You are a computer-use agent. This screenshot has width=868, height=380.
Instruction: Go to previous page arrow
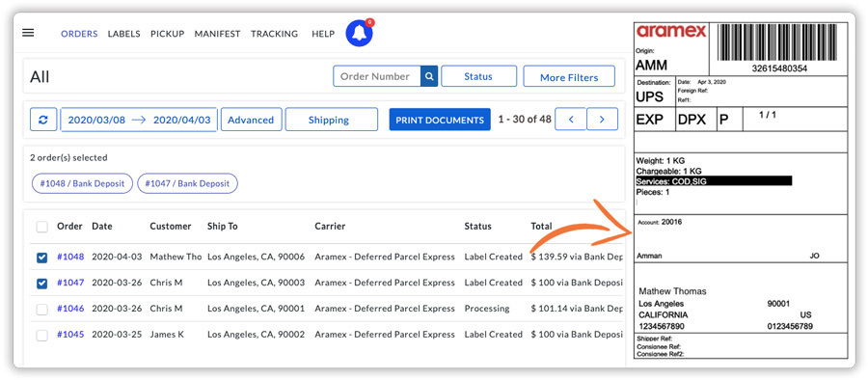pos(570,119)
